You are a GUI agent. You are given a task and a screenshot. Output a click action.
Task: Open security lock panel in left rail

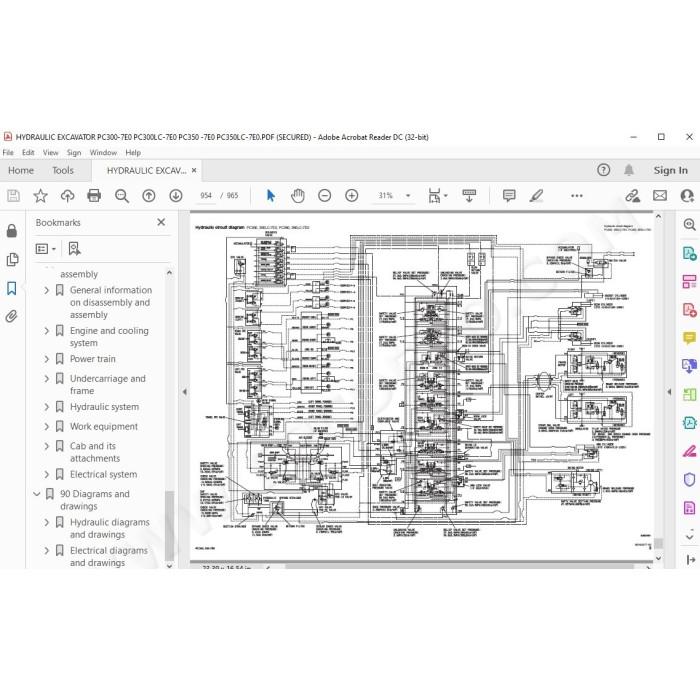(12, 231)
